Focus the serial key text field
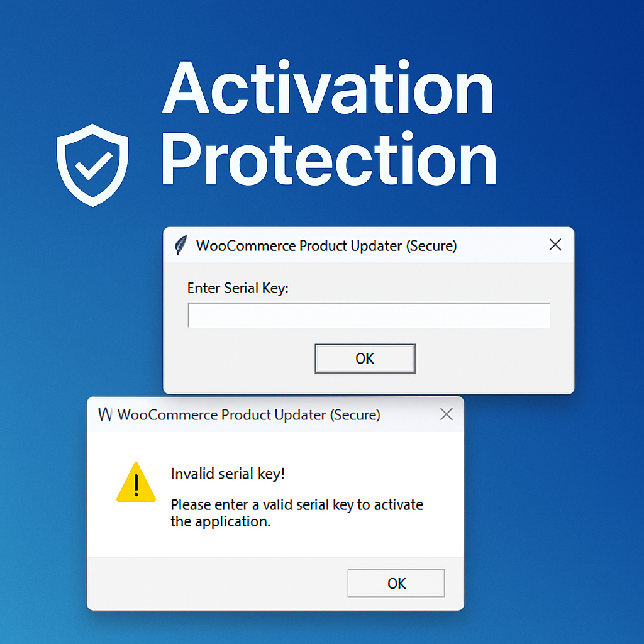This screenshot has width=644, height=644. point(369,315)
